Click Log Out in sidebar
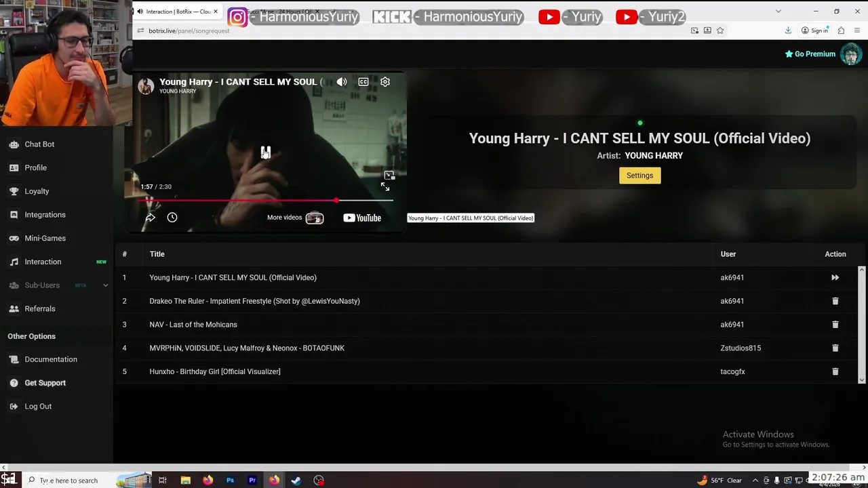This screenshot has height=488, width=868. coord(38,407)
